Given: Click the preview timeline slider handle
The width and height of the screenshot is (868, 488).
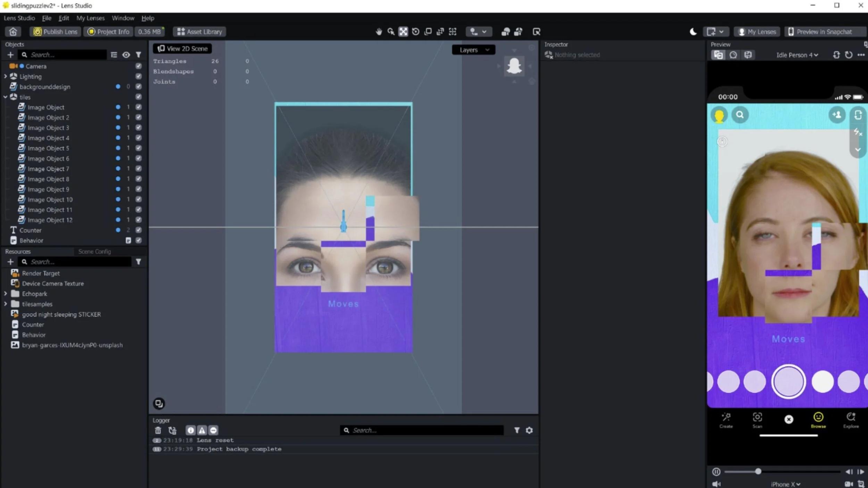Looking at the screenshot, I should [758, 471].
